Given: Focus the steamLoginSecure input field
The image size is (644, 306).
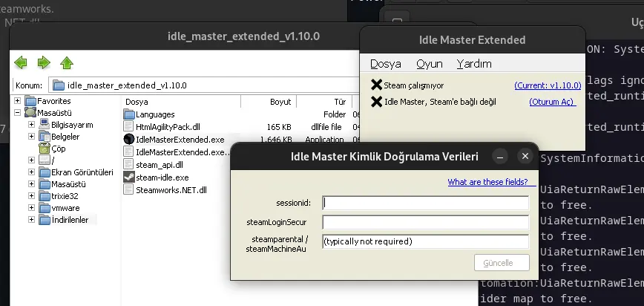Looking at the screenshot, I should click(426, 222).
